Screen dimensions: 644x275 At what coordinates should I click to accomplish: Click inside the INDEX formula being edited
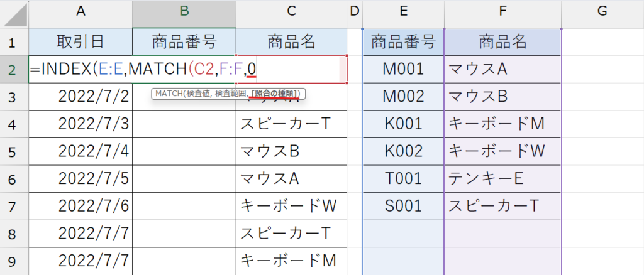click(x=144, y=69)
